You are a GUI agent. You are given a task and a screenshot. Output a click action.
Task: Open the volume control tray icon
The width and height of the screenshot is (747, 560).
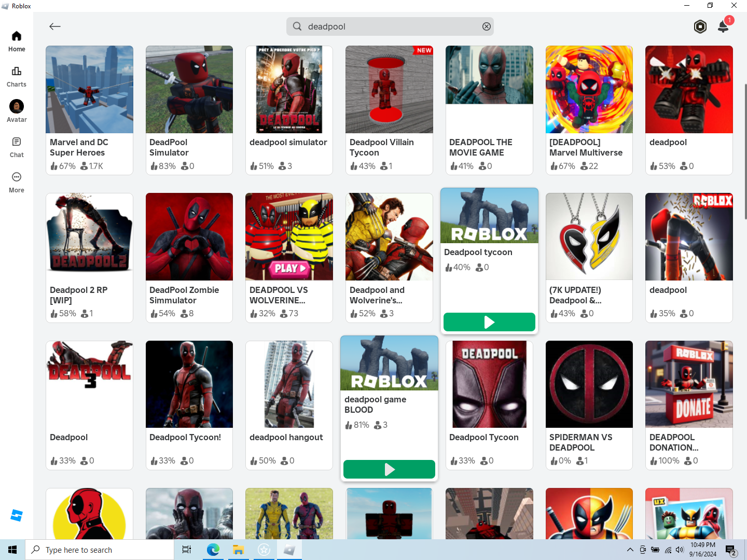(680, 550)
